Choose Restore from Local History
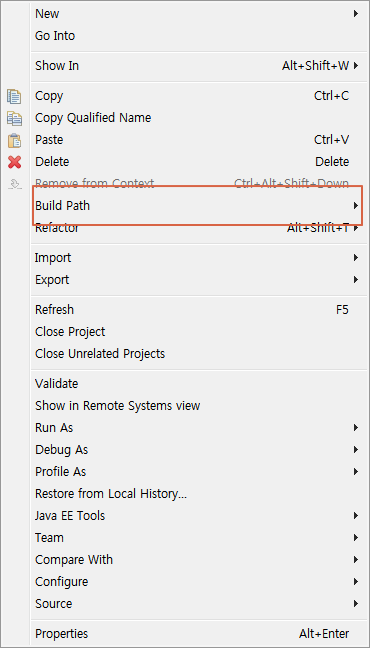Image resolution: width=370 pixels, height=648 pixels. click(x=196, y=494)
